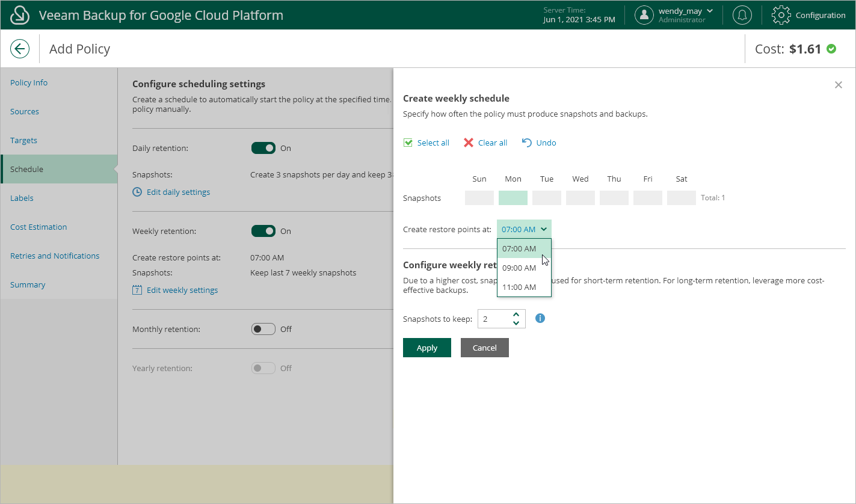Click the Edit daily settings clock icon
The height and width of the screenshot is (504, 856).
137,192
